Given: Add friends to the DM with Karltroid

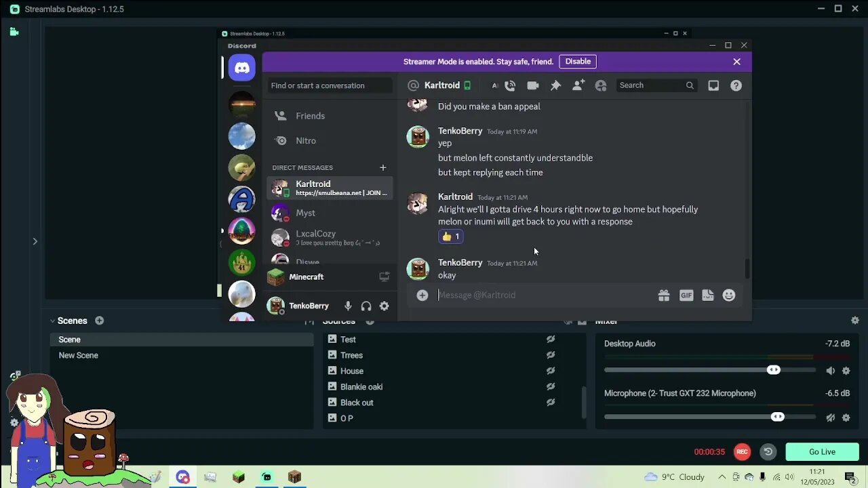Looking at the screenshot, I should [578, 85].
